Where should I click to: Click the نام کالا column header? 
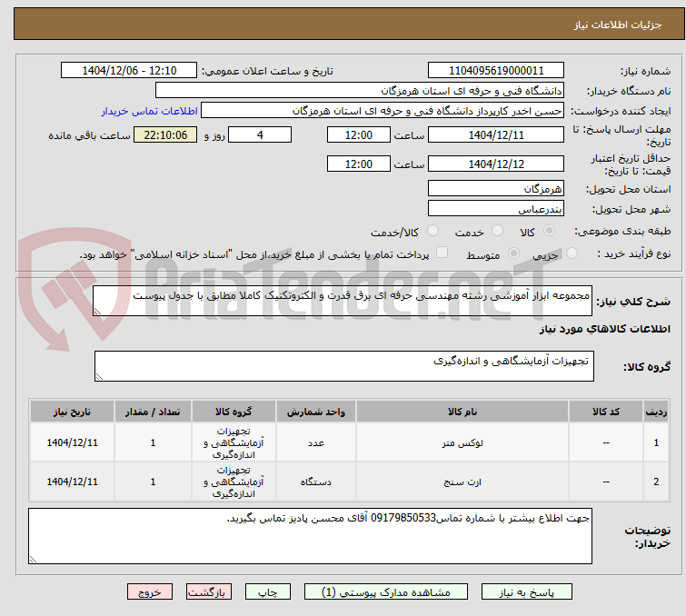point(462,412)
